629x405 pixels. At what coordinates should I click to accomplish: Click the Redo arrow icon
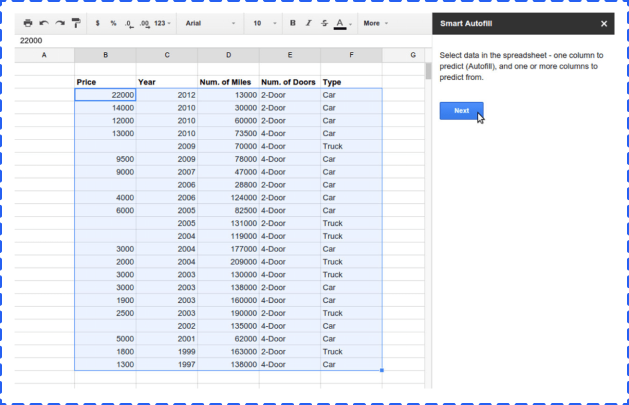pos(60,22)
